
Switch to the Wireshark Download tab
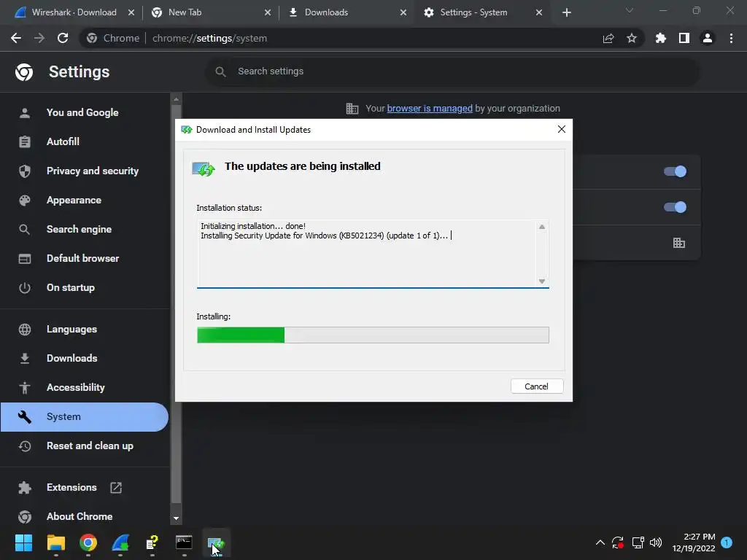click(74, 12)
